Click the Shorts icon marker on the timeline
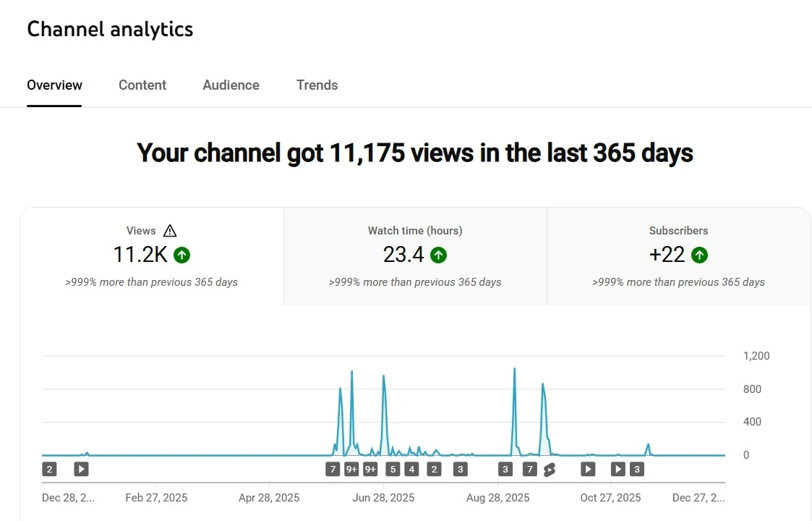Screen dimensions: 812x521 click(x=549, y=469)
